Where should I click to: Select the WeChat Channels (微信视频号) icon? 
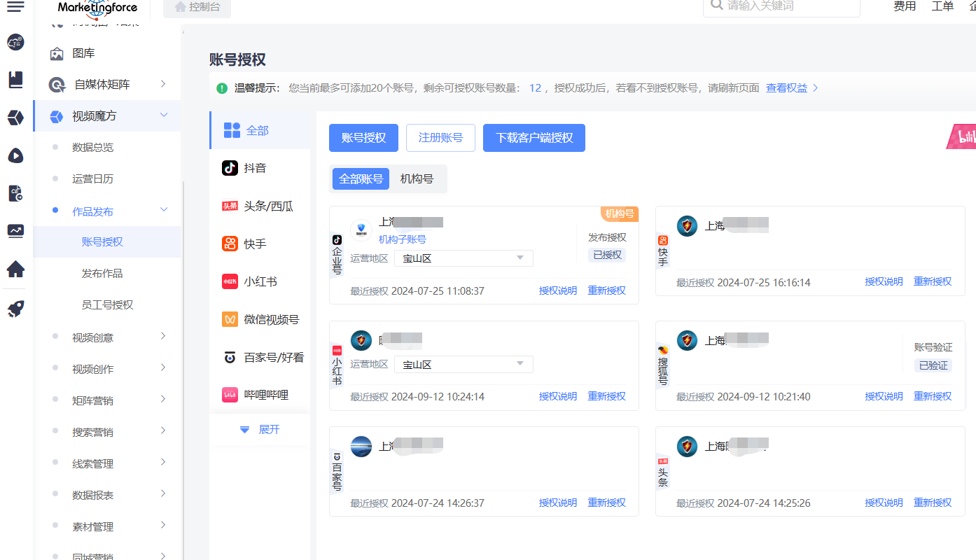tap(230, 319)
